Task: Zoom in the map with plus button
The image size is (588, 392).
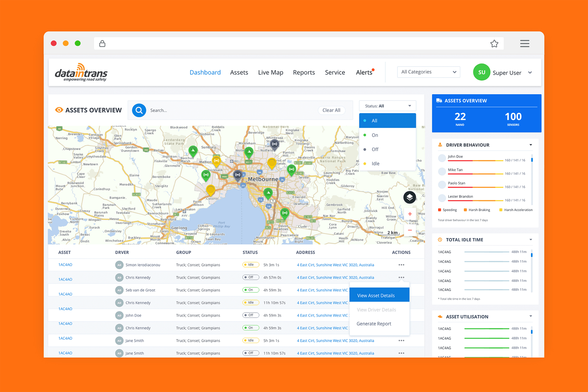Action: click(x=410, y=214)
